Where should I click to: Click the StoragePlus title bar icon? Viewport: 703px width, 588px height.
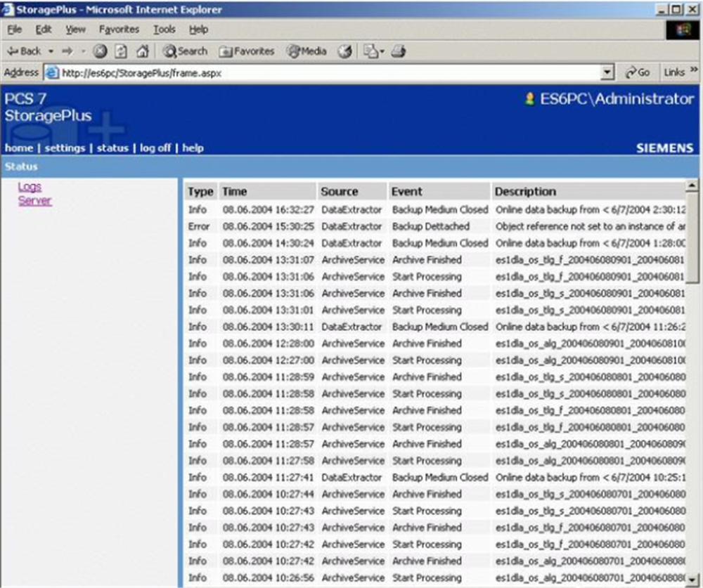[8, 9]
